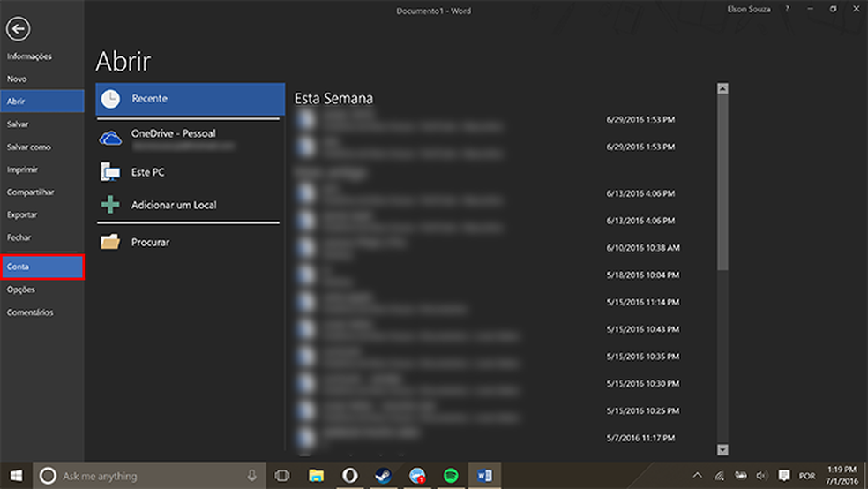Screen dimensions: 868x489
Task: Click the green plus icon
Action: coord(110,205)
